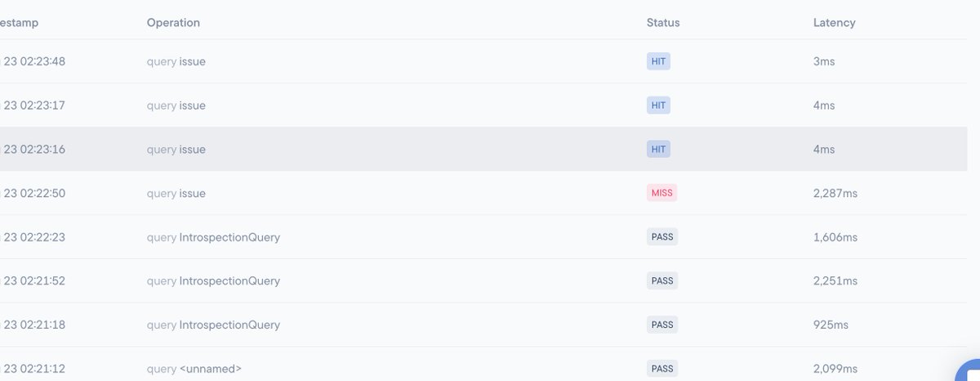980x381 pixels.
Task: Sort by the Operation column header
Action: click(173, 23)
